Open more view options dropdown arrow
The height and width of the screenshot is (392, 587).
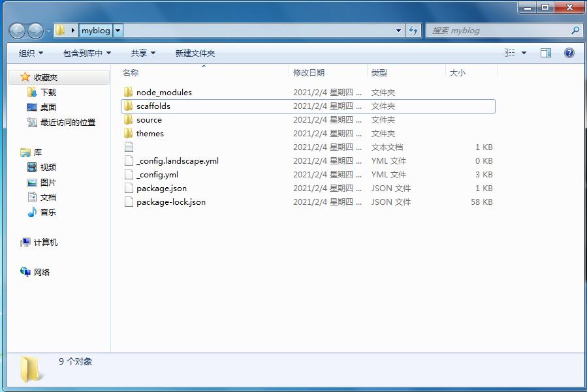pyautogui.click(x=524, y=53)
